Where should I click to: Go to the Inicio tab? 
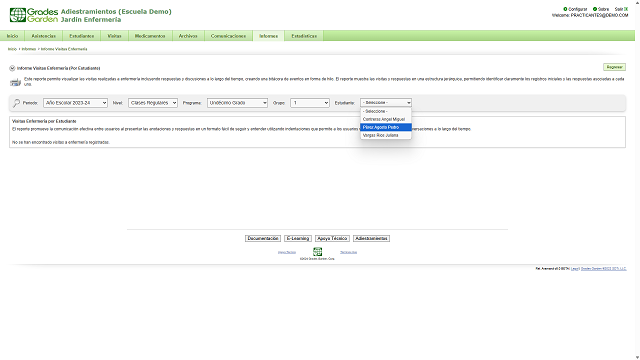(12, 36)
